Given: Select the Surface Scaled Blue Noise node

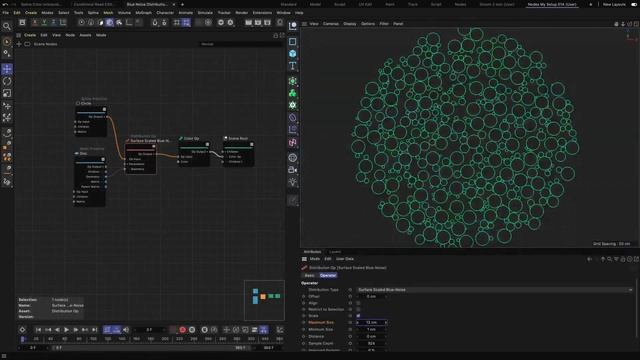Looking at the screenshot, I should 140,158.
